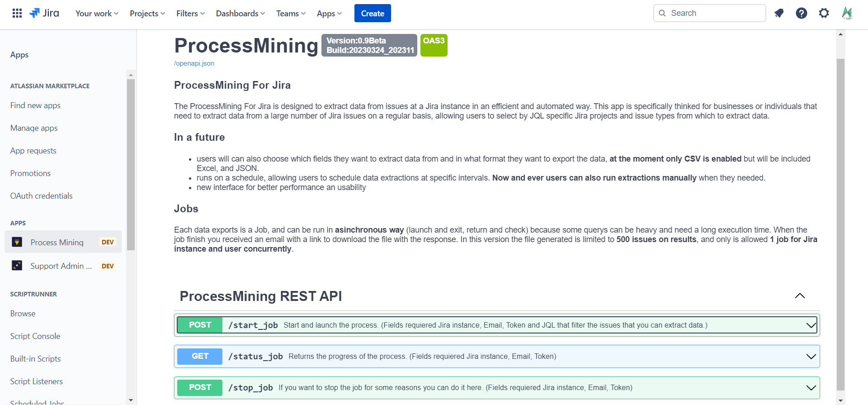Screen dimensions: 868x405
Task: Open the Jira app switcher grid icon
Action: coord(17,13)
